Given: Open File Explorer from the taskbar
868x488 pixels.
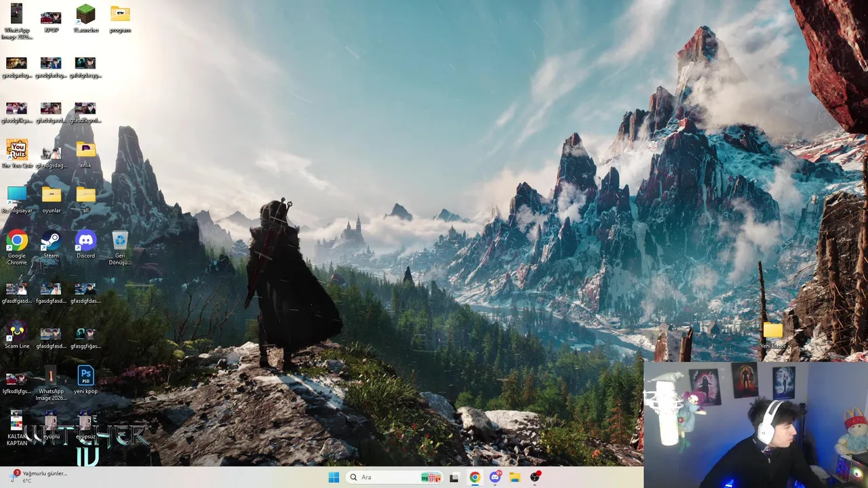Looking at the screenshot, I should point(515,477).
